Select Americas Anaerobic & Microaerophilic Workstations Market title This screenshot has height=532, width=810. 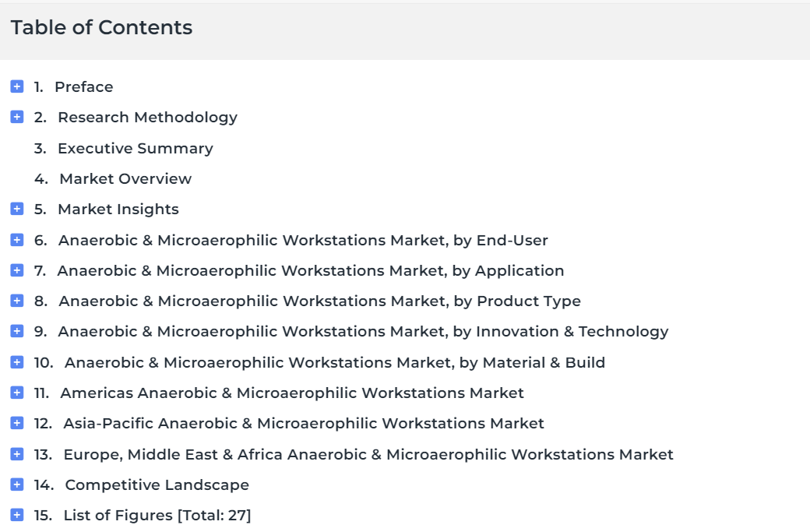pyautogui.click(x=292, y=393)
